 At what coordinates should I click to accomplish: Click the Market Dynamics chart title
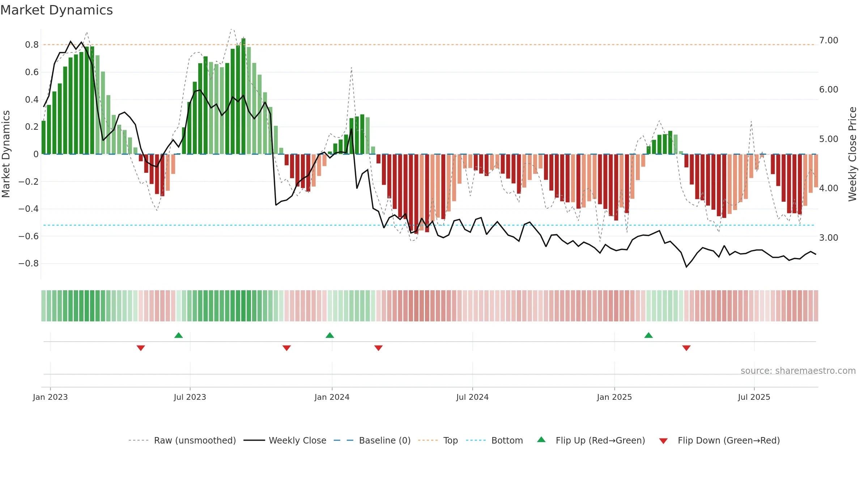56,10
